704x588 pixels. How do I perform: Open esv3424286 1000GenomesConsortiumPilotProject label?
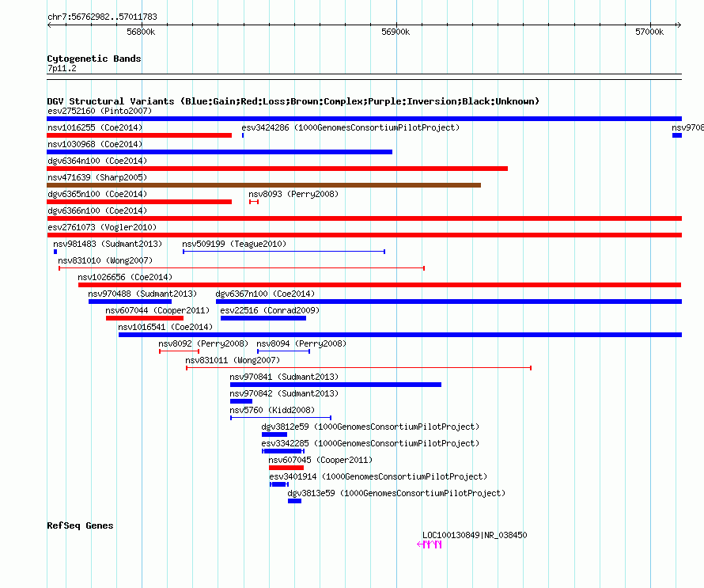pyautogui.click(x=350, y=127)
